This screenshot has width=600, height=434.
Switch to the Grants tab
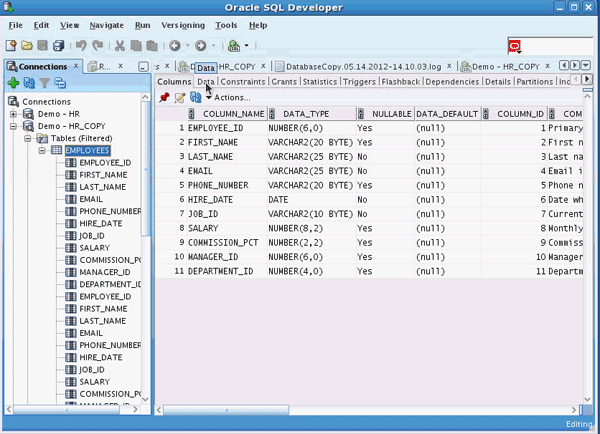[284, 82]
